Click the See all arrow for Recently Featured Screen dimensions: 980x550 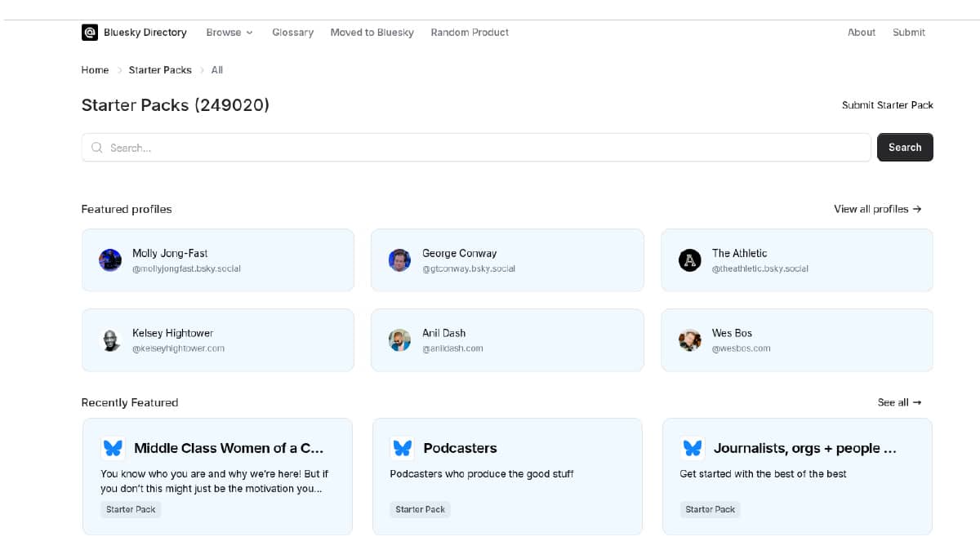click(898, 402)
